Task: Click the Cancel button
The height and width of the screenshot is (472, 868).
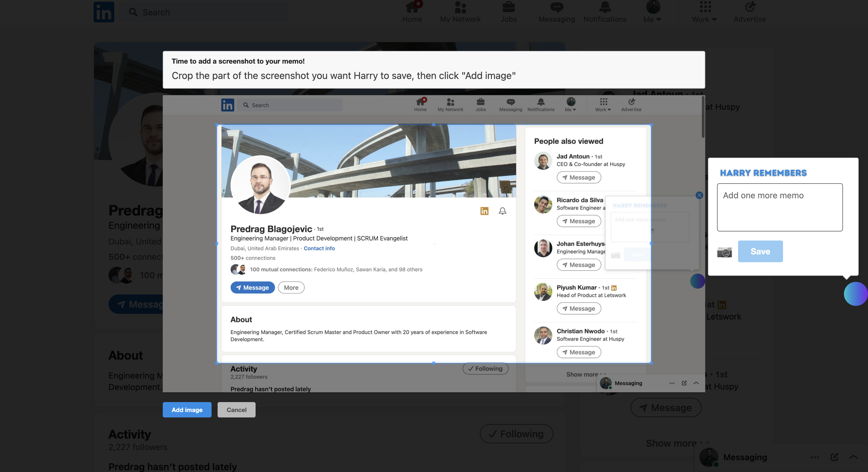Action: click(x=236, y=410)
